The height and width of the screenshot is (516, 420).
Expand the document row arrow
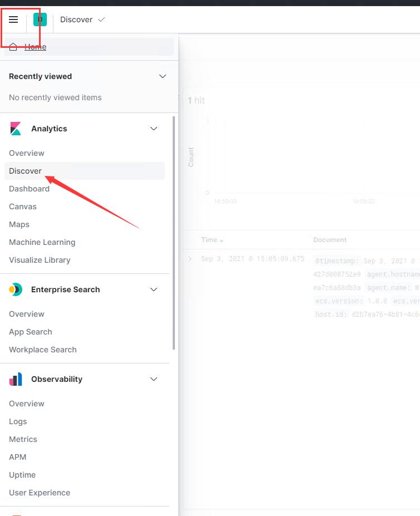point(190,259)
